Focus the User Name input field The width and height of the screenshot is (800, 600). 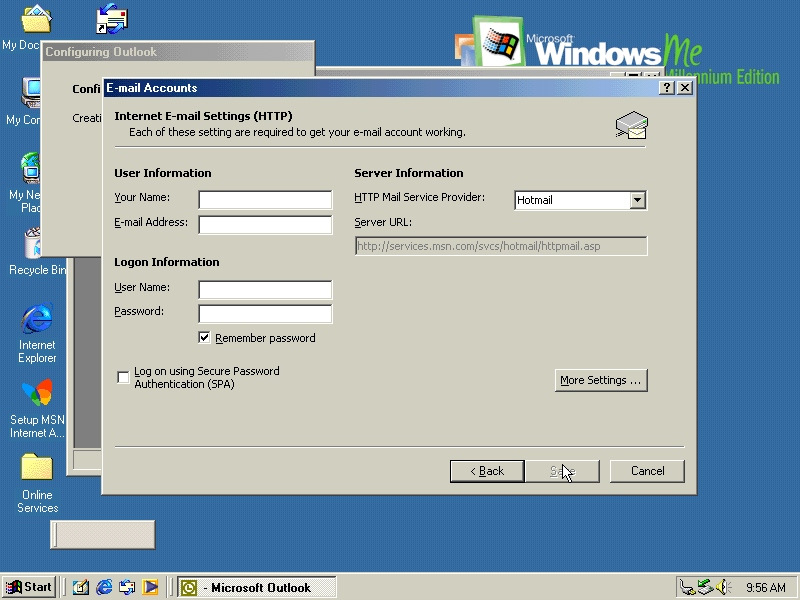265,289
